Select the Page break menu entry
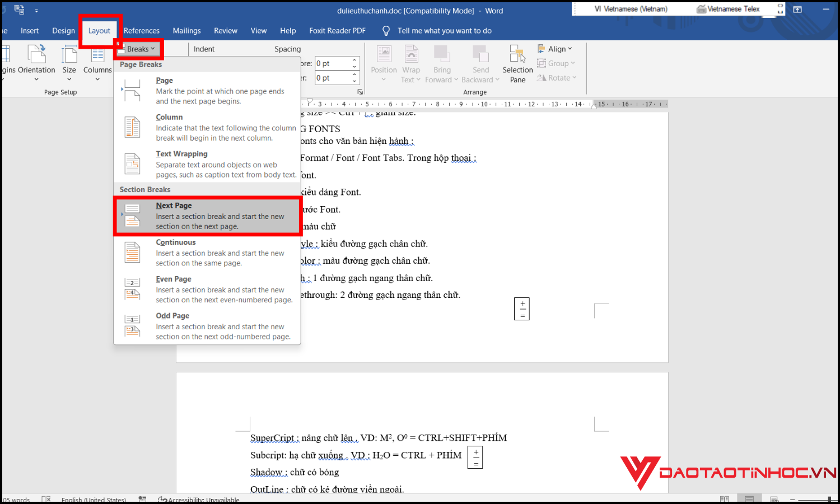This screenshot has width=840, height=504. 207,90
